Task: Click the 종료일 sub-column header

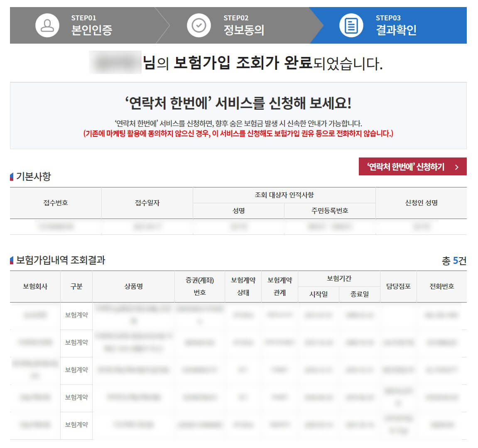Action: (x=360, y=294)
